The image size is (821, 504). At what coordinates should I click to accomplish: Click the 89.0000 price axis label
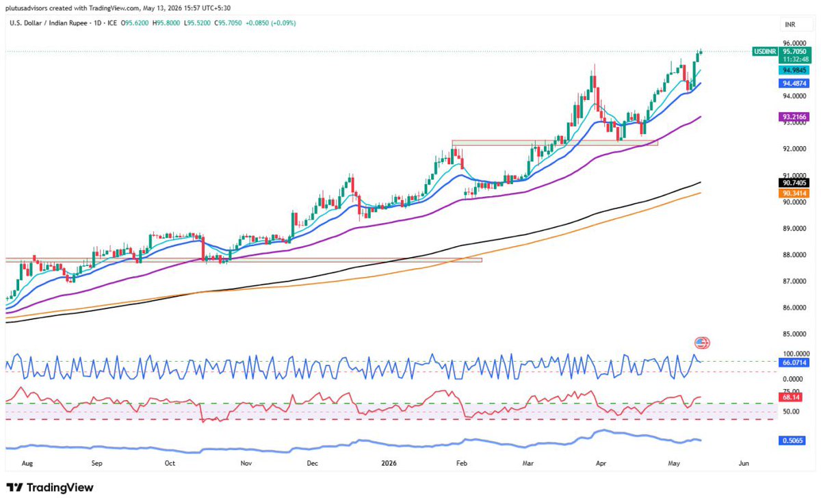[x=795, y=228]
